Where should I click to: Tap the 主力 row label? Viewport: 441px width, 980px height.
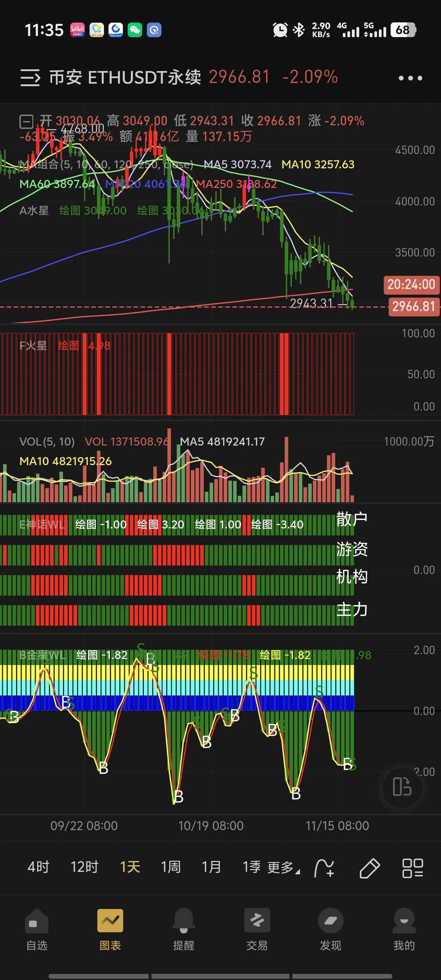click(352, 609)
